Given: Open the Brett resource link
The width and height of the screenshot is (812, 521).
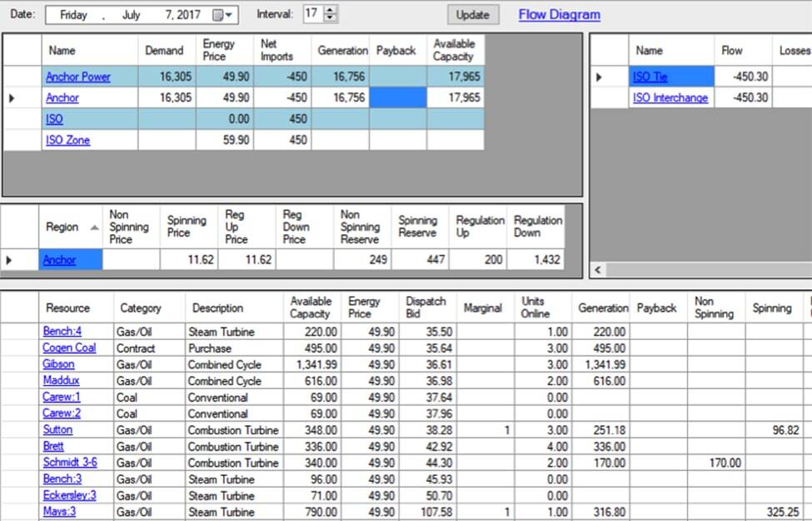Looking at the screenshot, I should (x=53, y=446).
